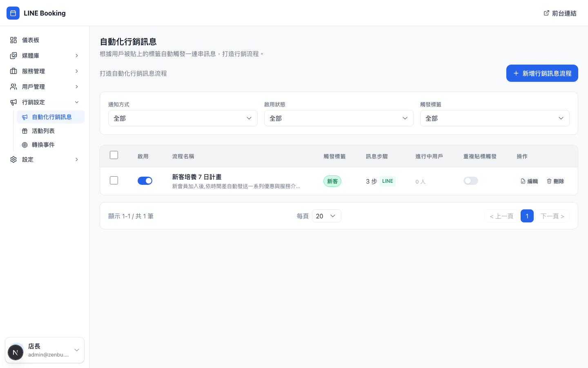Screen dimensions: 588x368
Task: Check the select-all checkbox in the table header
Action: [x=114, y=155]
